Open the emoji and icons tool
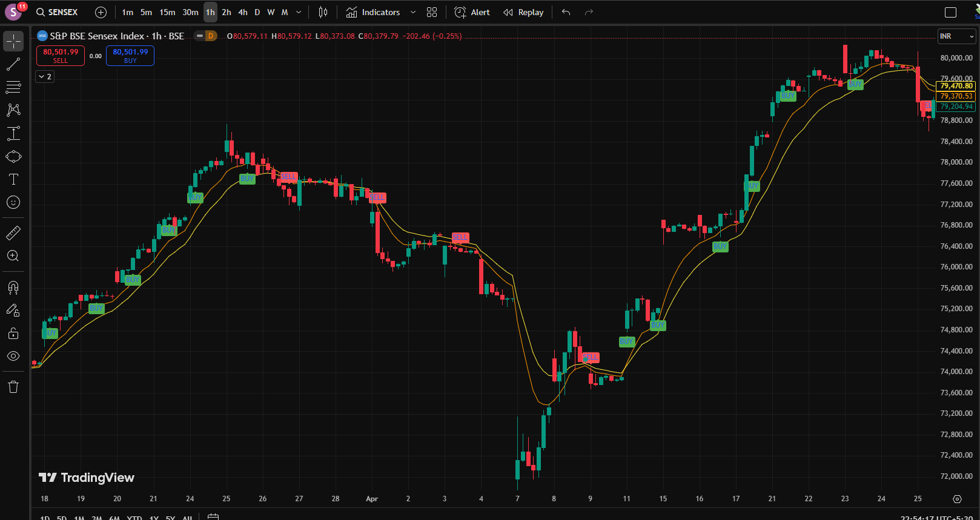The height and width of the screenshot is (520, 980). 13,202
